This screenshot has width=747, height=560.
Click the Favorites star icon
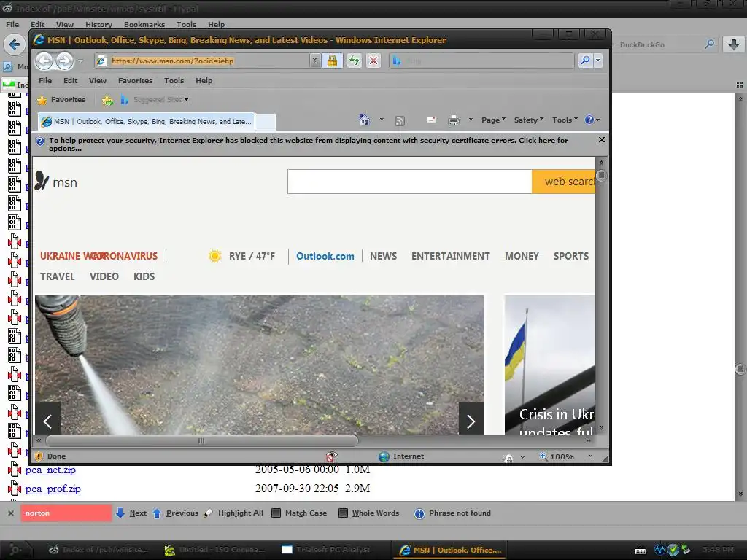(42, 100)
